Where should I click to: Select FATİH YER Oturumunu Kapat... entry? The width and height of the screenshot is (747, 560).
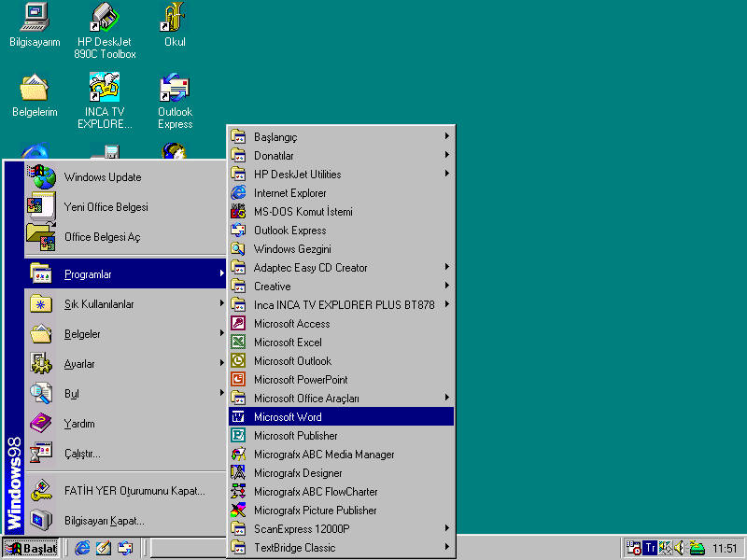(125, 491)
